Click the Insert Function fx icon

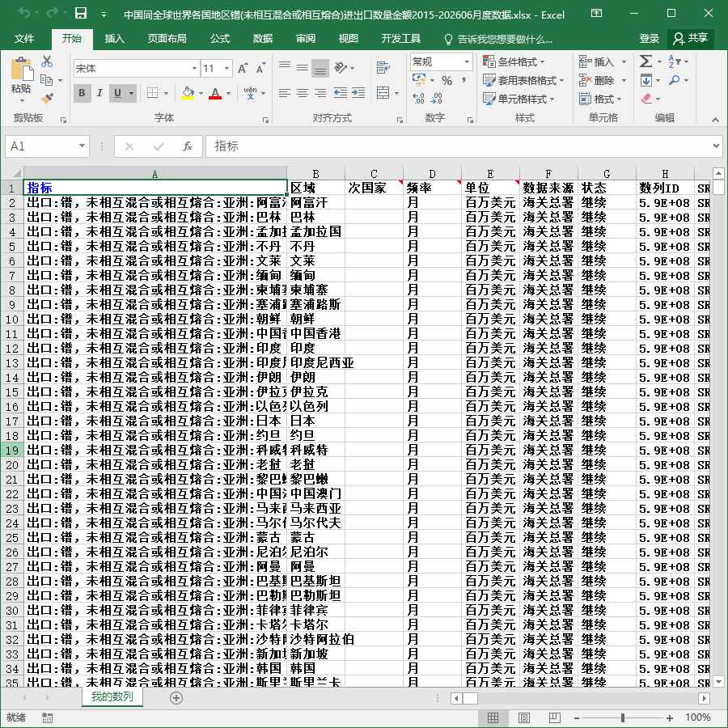[x=187, y=146]
